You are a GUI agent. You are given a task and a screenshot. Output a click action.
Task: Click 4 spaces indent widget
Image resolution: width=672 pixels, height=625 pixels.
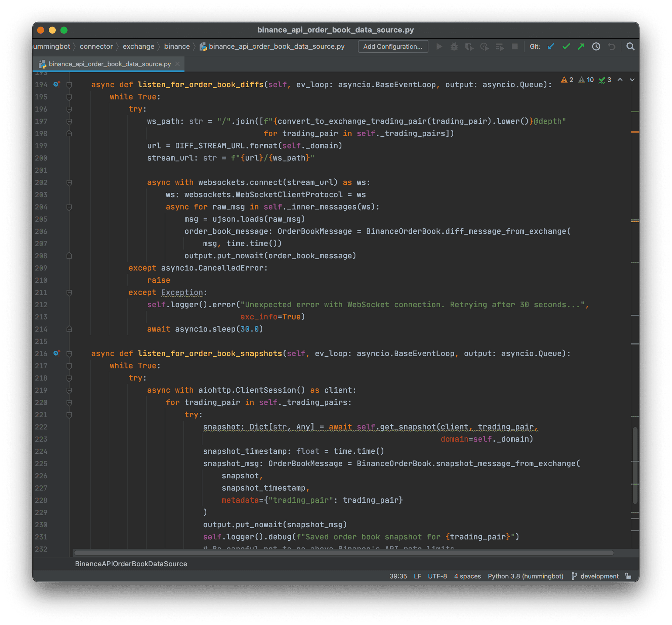467,576
